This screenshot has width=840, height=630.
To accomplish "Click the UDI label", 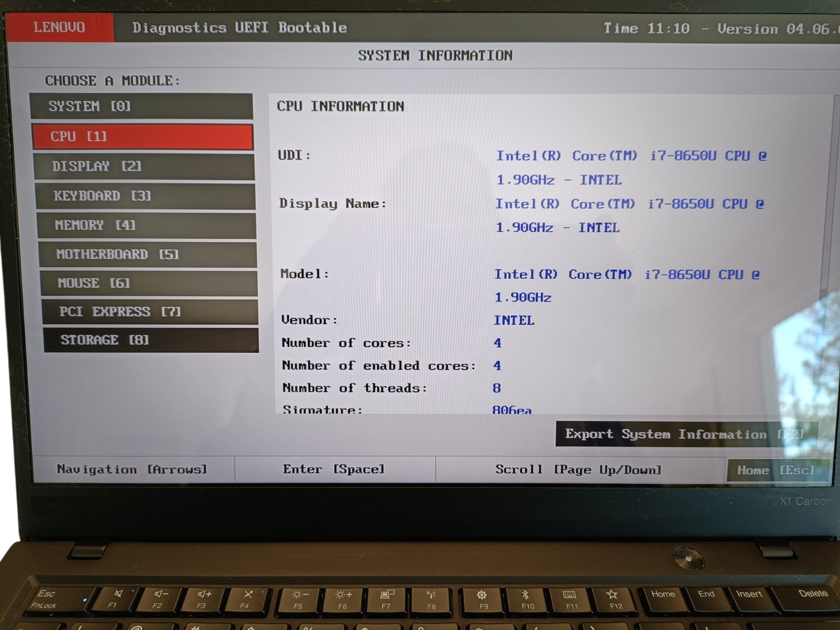I will click(294, 155).
